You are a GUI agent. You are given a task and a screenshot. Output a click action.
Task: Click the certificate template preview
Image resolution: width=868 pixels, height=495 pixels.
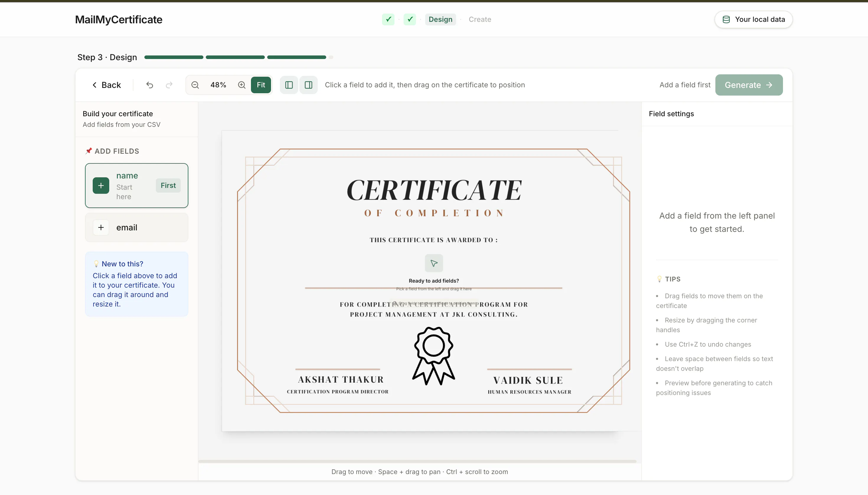[431, 281]
